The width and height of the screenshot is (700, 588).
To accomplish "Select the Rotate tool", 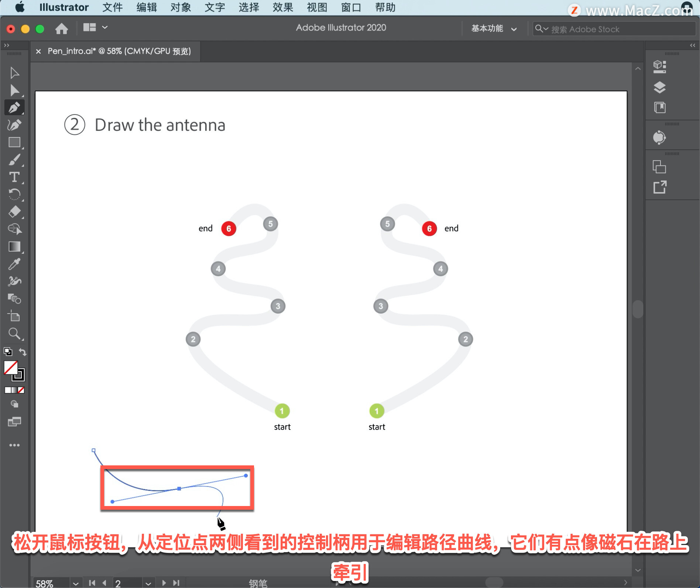I will (x=14, y=194).
